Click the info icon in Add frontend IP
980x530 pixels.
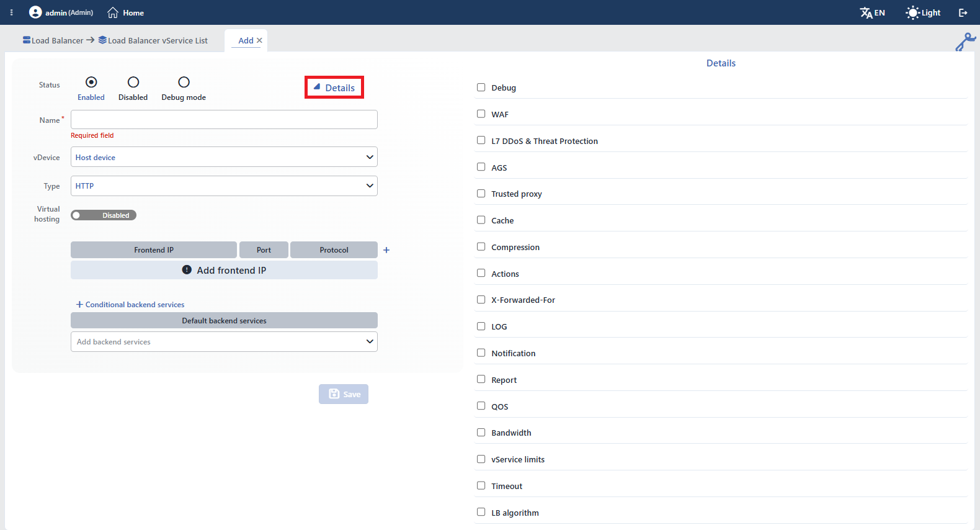pos(187,270)
